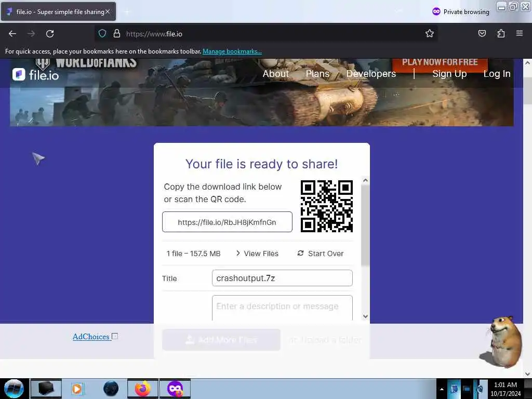Click the browser forward arrow
The image size is (532, 399).
coord(31,34)
